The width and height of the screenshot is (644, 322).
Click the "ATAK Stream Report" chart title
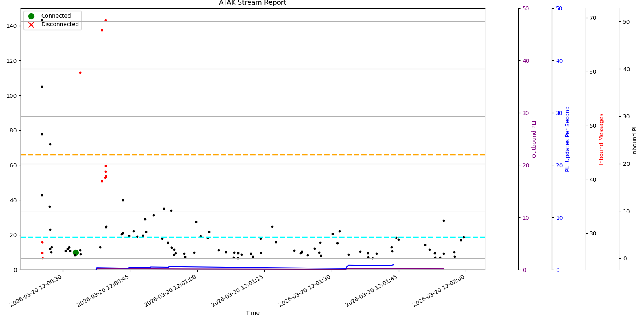(x=252, y=3)
